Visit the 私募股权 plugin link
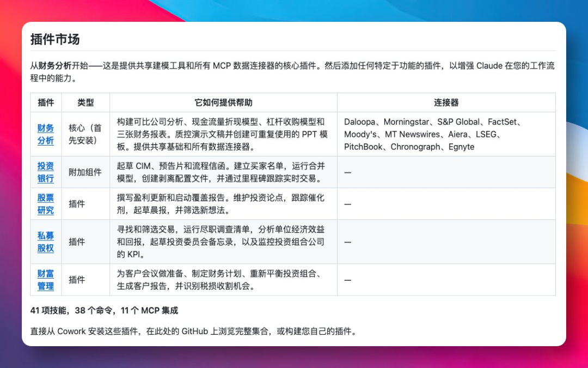The image size is (588, 368). 45,242
